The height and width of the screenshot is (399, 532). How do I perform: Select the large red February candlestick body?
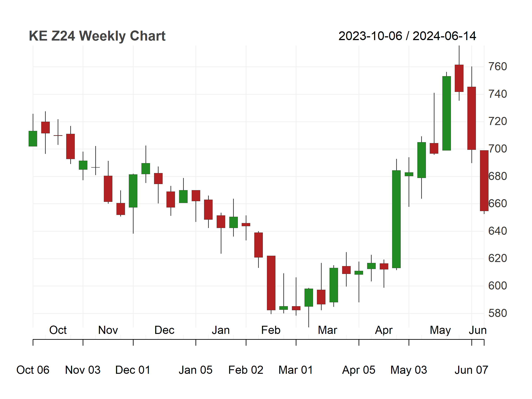point(271,283)
